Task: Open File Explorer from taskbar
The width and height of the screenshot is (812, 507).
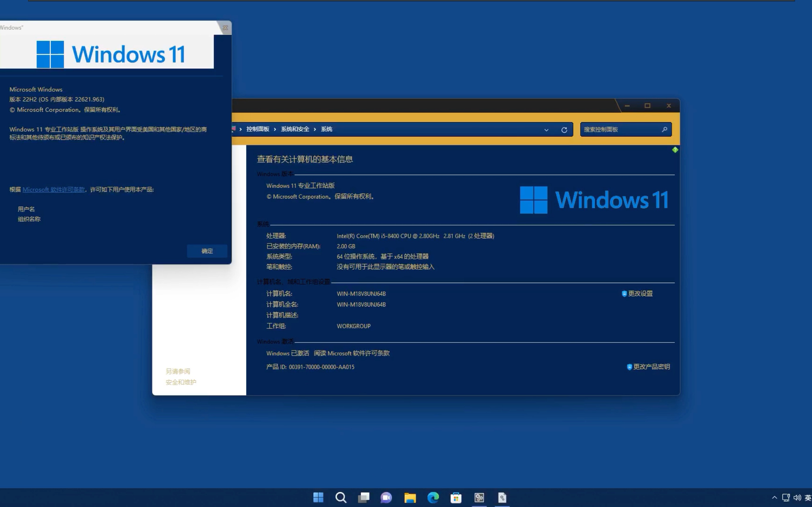Action: pos(410,497)
